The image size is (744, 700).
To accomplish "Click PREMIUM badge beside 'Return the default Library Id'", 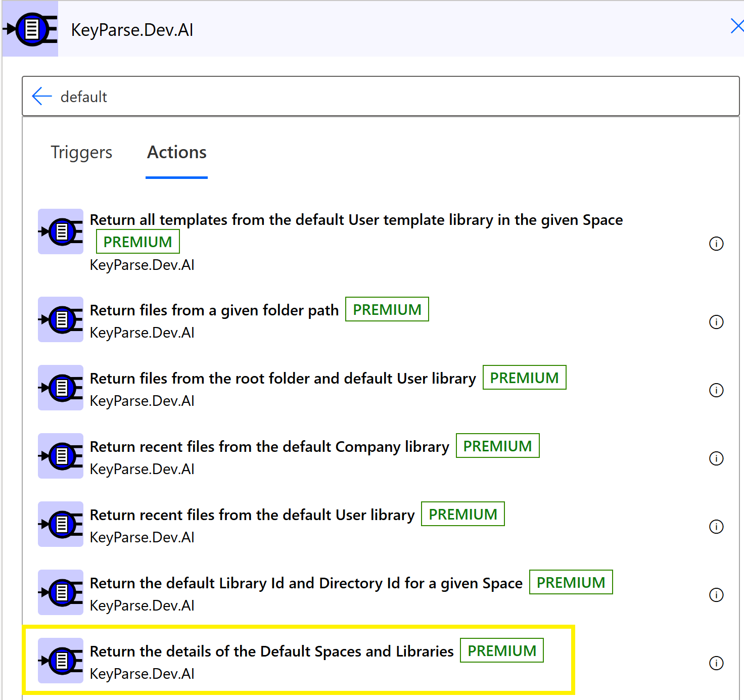I will (571, 582).
